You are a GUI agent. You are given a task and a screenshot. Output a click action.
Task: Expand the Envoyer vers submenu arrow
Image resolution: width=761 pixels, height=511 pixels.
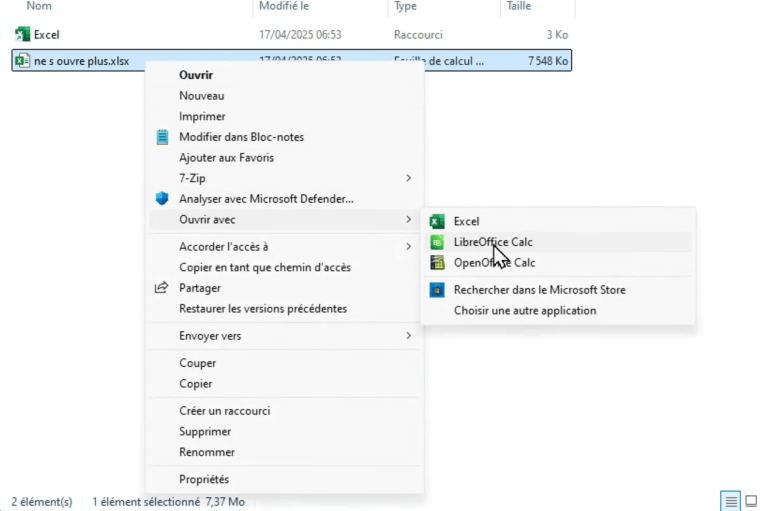coord(408,336)
